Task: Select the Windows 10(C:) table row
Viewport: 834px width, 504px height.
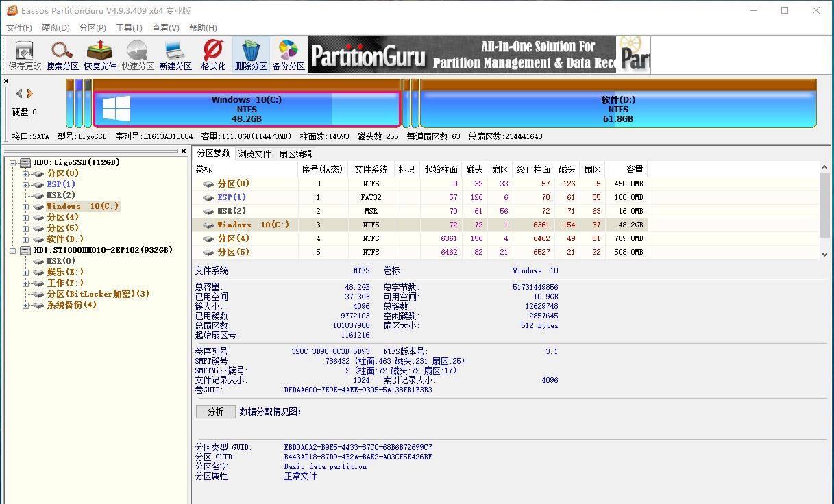Action: (421, 225)
